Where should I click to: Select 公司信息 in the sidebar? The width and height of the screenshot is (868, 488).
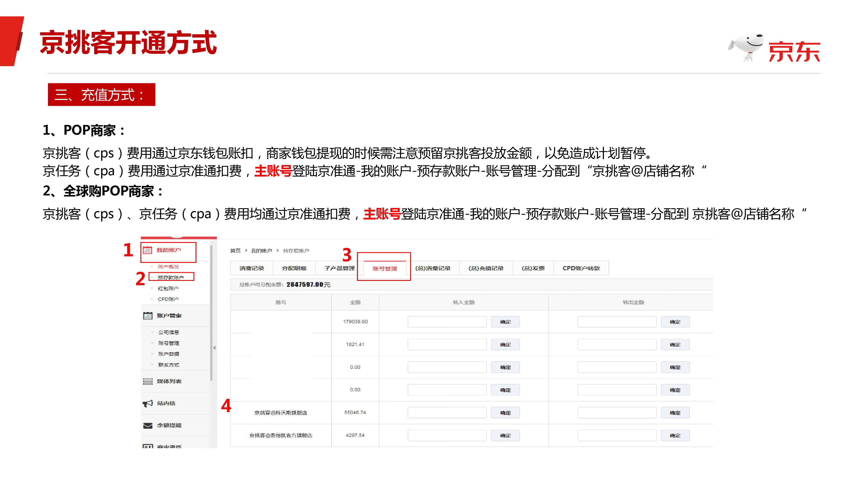[x=168, y=332]
